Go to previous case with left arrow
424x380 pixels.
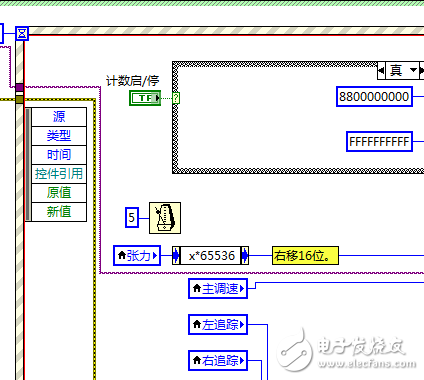tap(381, 70)
